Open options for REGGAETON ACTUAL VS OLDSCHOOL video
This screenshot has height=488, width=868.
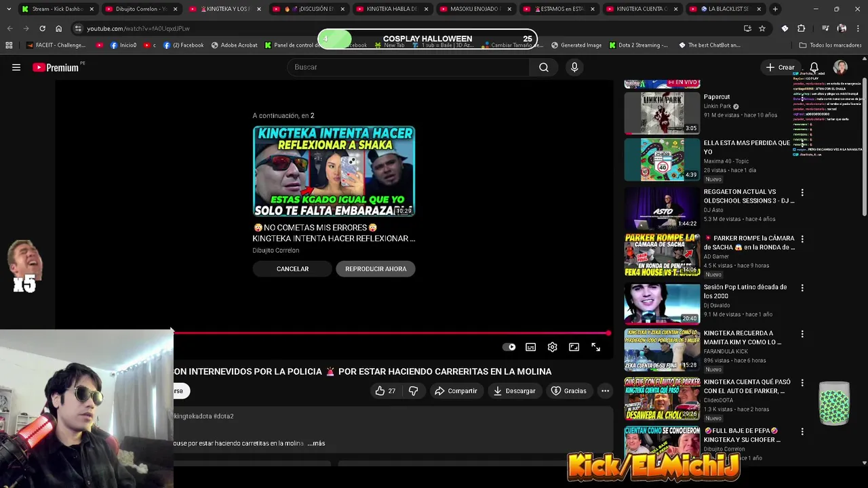tap(802, 193)
